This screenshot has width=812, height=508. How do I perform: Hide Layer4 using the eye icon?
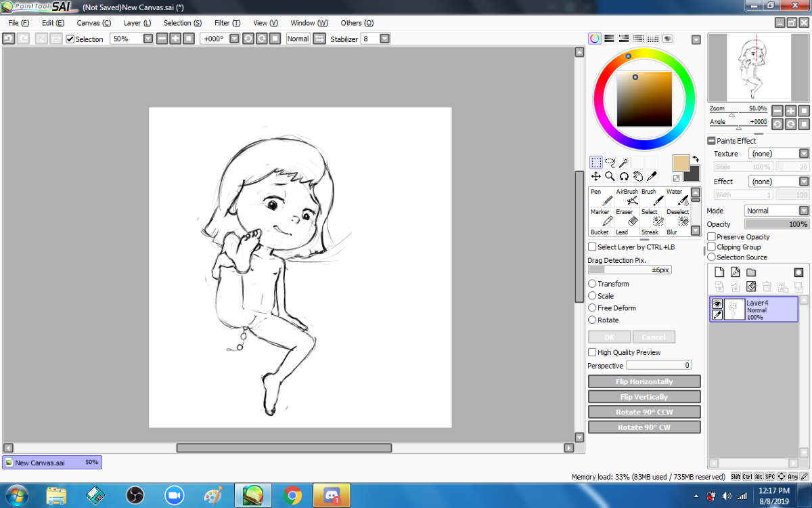pos(717,304)
